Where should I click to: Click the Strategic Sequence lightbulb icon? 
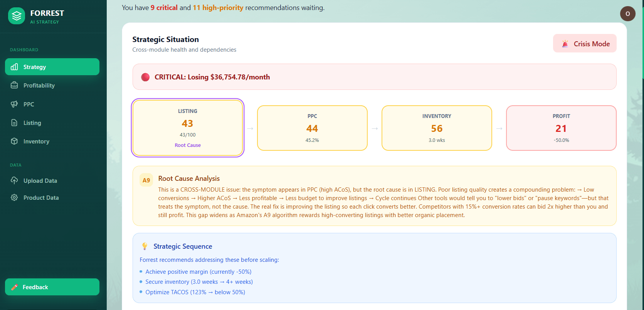coord(145,246)
